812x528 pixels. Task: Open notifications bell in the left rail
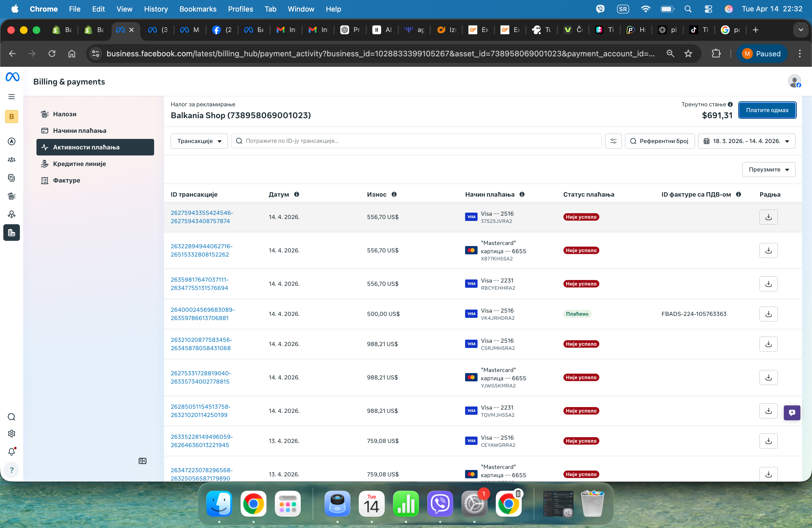pos(12,452)
